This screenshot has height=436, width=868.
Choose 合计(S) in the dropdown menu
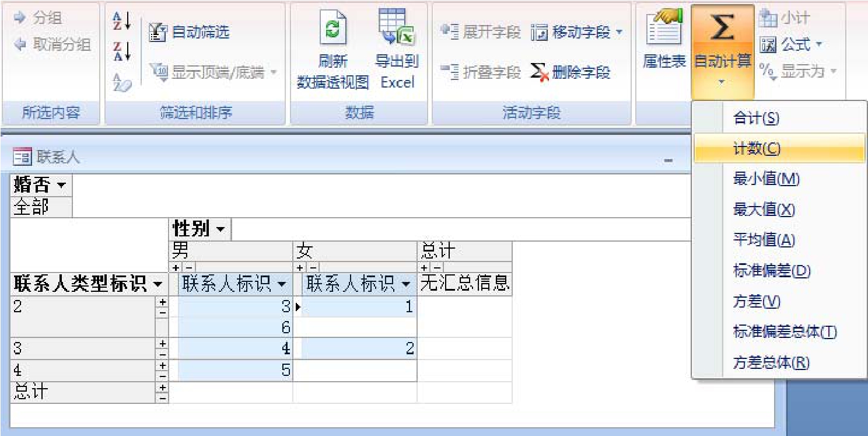(755, 118)
